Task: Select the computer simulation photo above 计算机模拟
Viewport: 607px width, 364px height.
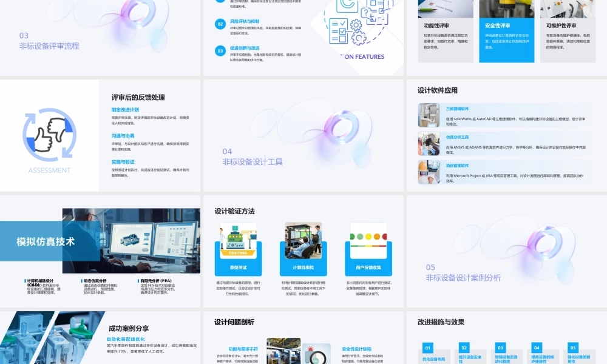Action: [x=303, y=241]
